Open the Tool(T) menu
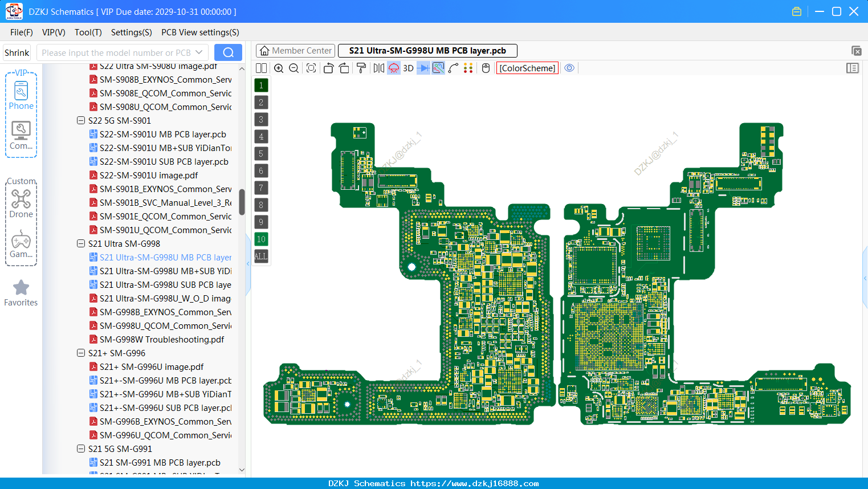The width and height of the screenshot is (868, 489). [x=88, y=32]
